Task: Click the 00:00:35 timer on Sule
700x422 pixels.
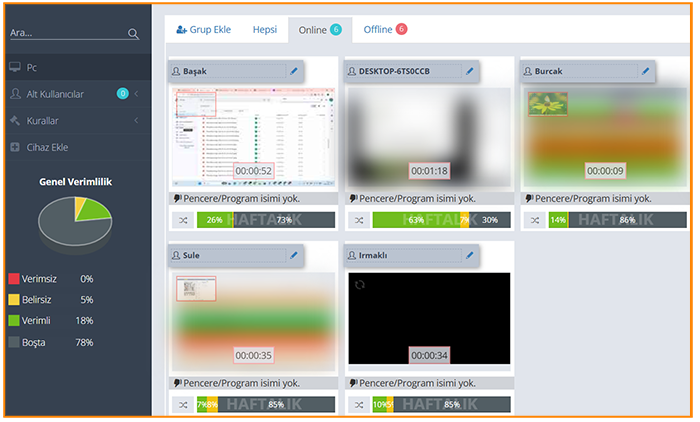Action: (x=254, y=355)
